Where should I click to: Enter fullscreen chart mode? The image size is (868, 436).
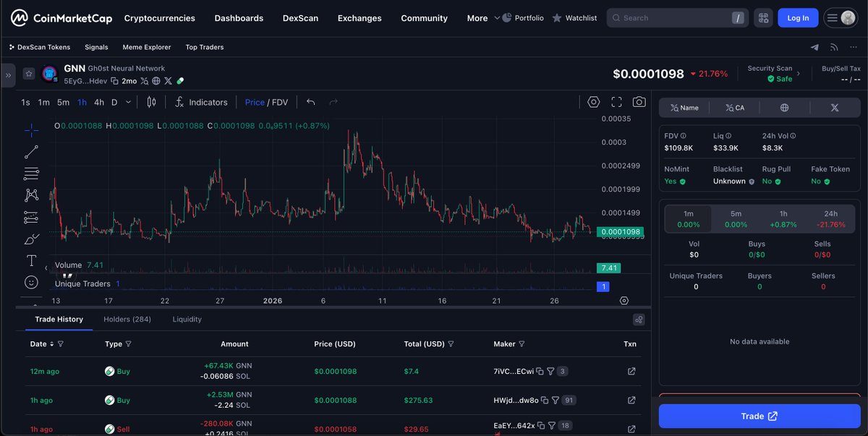click(x=616, y=102)
